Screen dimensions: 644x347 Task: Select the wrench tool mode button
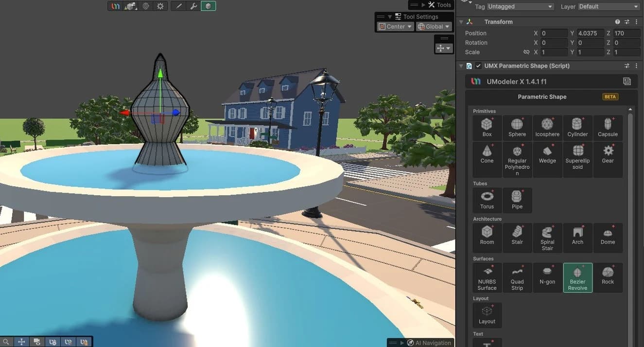[193, 6]
